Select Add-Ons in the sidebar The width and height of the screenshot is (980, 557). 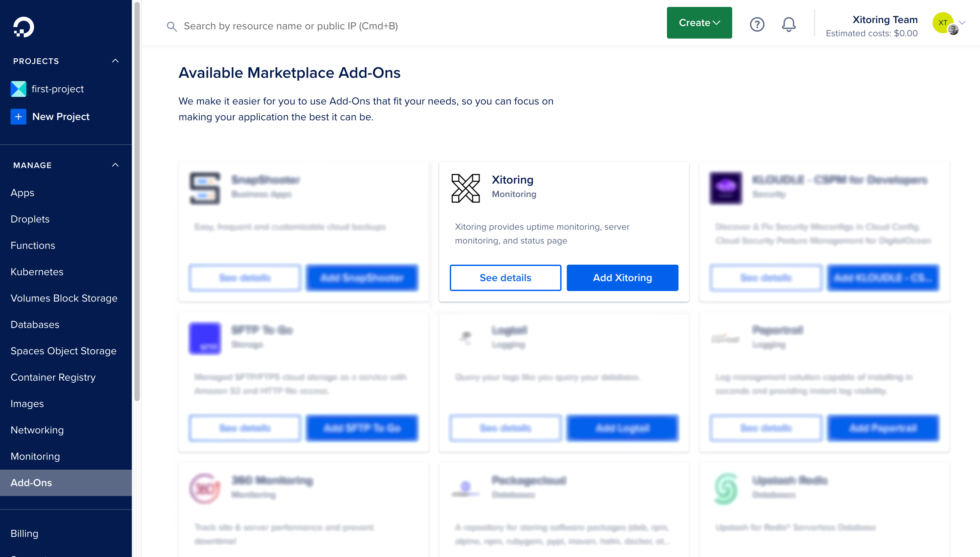pos(66,483)
